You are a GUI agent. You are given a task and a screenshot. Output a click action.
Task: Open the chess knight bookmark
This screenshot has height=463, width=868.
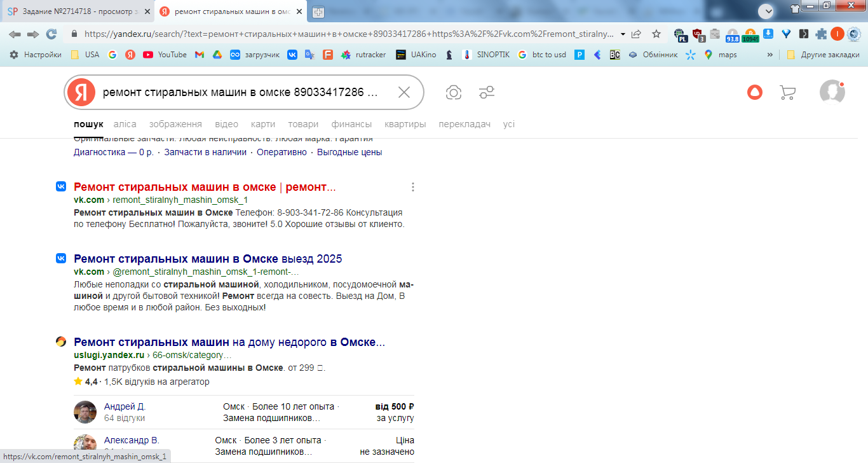[449, 55]
